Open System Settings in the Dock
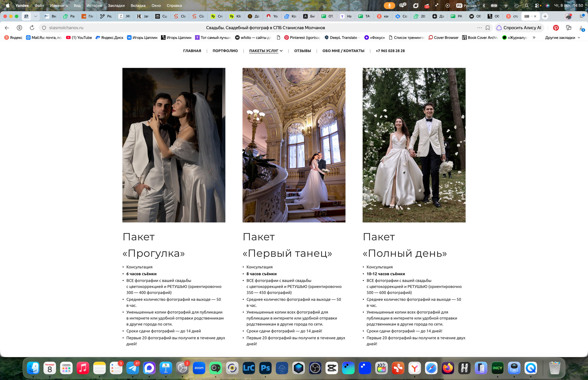The image size is (588, 380). (x=182, y=368)
